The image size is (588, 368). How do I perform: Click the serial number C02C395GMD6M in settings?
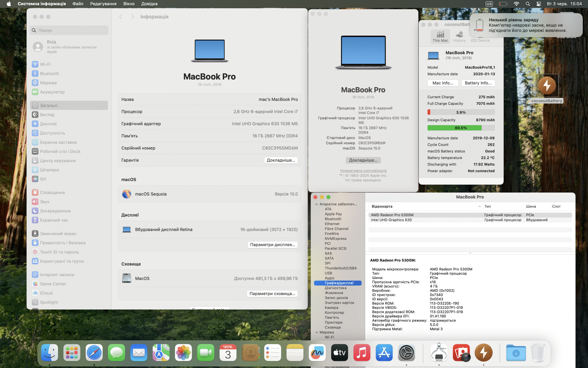pos(280,148)
